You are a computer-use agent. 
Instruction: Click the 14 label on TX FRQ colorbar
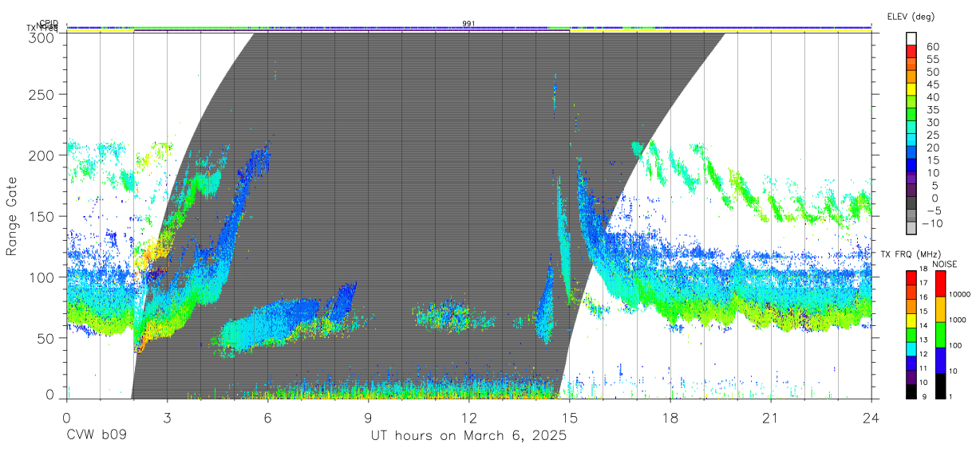tap(924, 326)
